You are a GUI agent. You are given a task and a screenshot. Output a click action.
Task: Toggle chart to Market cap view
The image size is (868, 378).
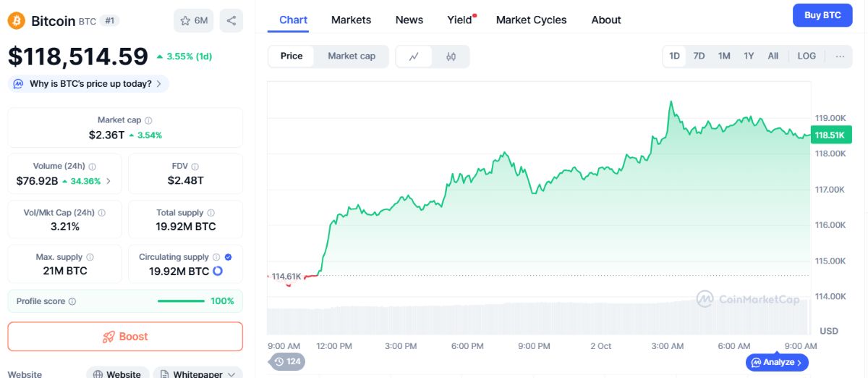pos(352,56)
